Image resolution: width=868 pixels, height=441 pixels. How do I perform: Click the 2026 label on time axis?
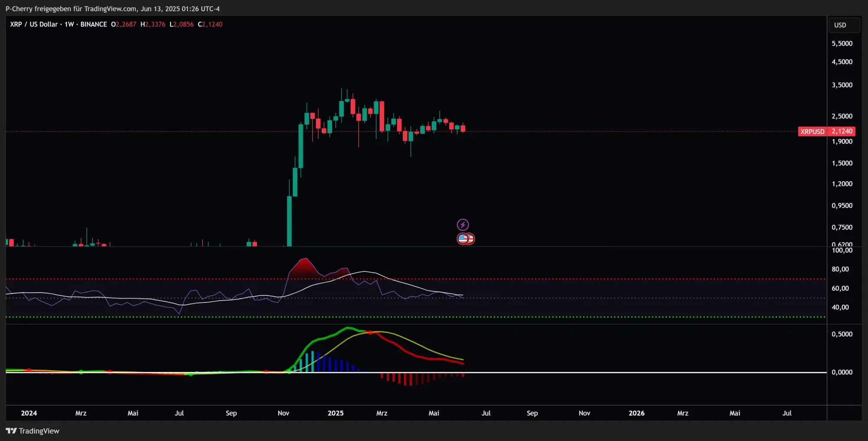coord(637,413)
